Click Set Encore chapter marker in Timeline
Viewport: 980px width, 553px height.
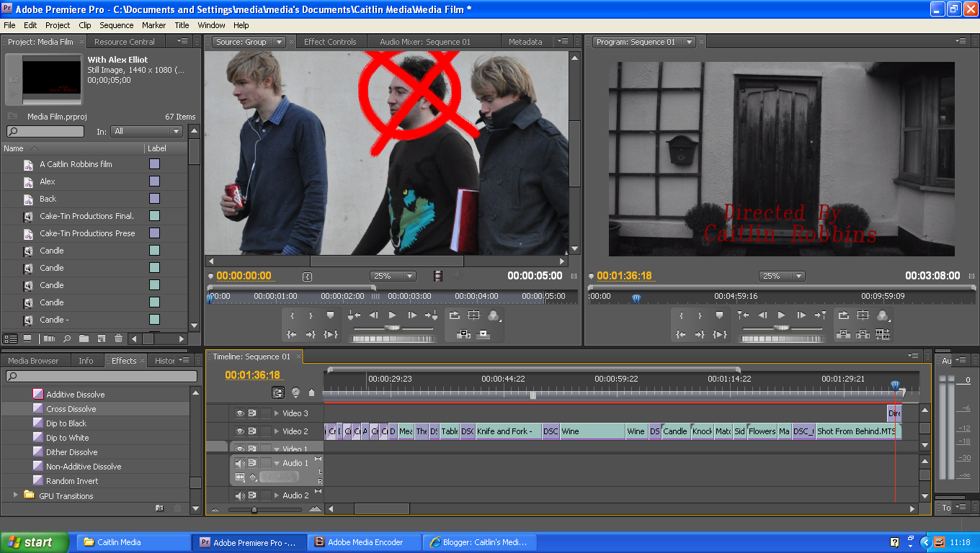click(x=295, y=392)
